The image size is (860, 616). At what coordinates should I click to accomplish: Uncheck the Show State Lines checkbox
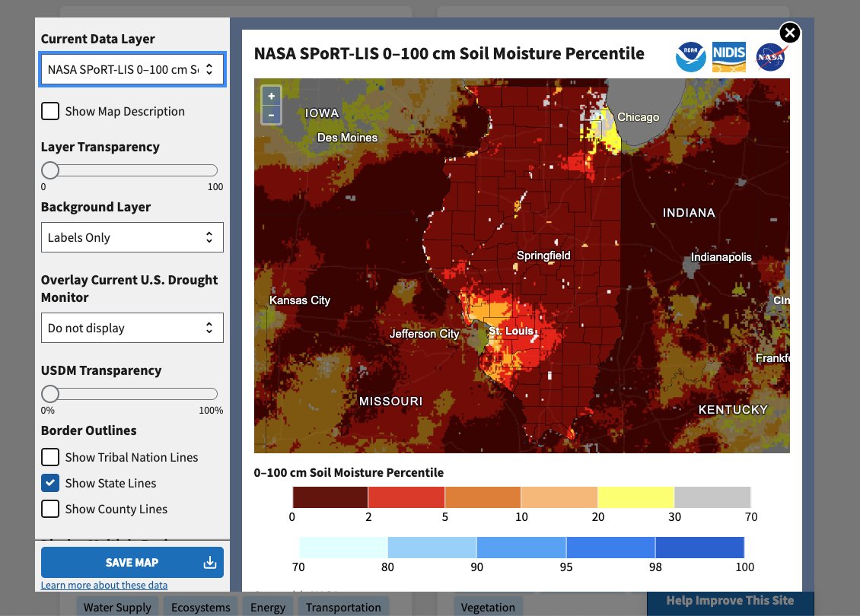[50, 483]
